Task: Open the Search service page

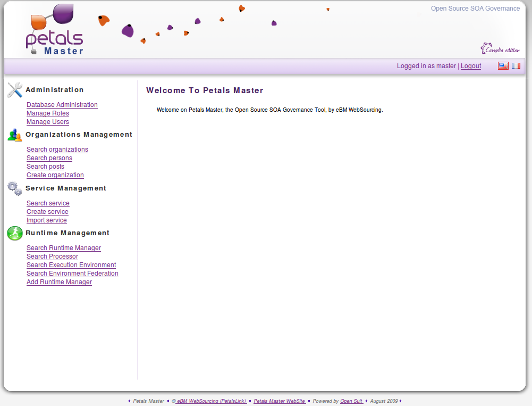Action: 48,203
